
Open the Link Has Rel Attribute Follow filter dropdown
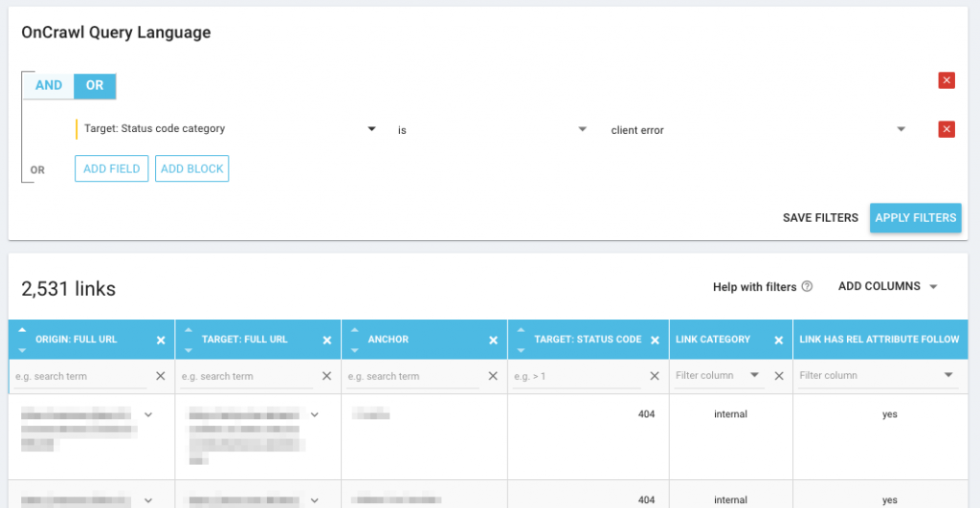click(x=879, y=376)
